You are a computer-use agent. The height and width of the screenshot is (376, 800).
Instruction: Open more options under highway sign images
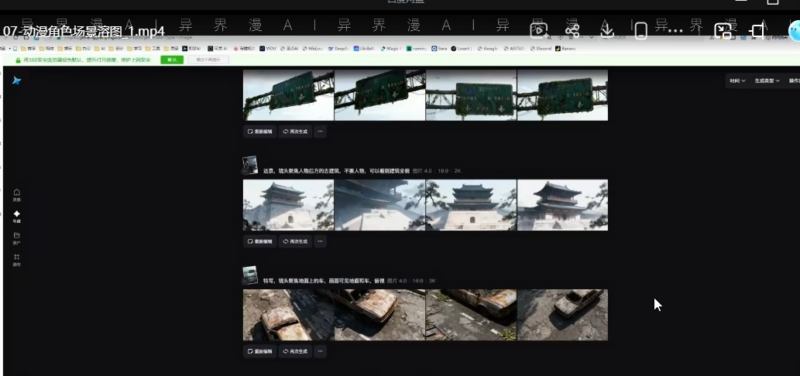pyautogui.click(x=320, y=132)
